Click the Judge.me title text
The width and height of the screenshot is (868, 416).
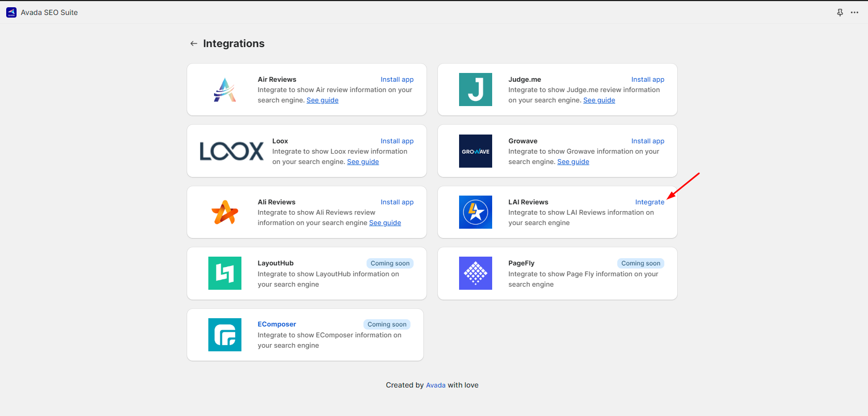click(x=525, y=79)
